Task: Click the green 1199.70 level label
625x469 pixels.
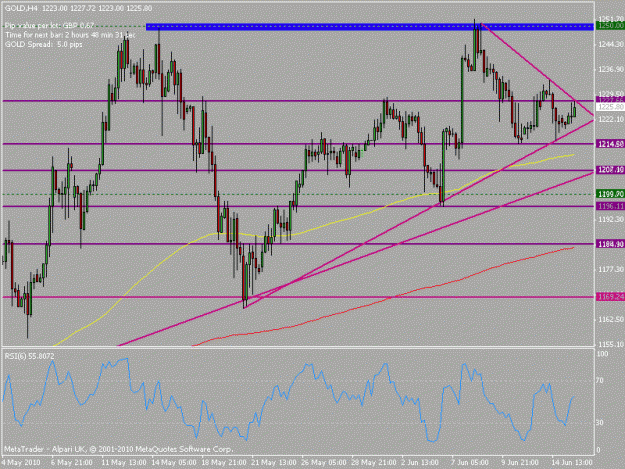Action: pyautogui.click(x=610, y=194)
